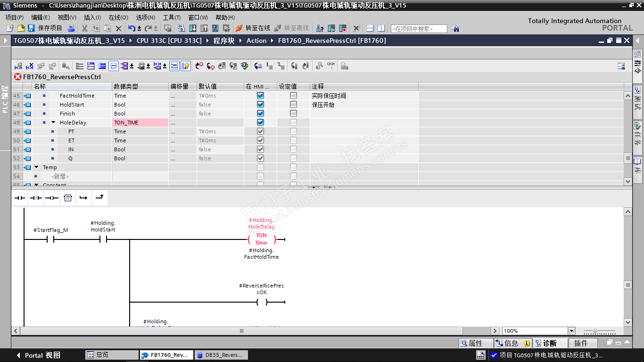Image resolution: width=644 pixels, height=362 pixels.
Task: Insert normally closed contact instruction
Action: [36, 198]
